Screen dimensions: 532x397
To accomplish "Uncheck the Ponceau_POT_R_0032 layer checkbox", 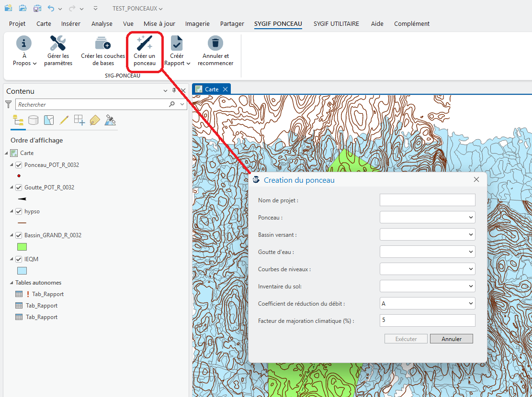I will pos(19,165).
